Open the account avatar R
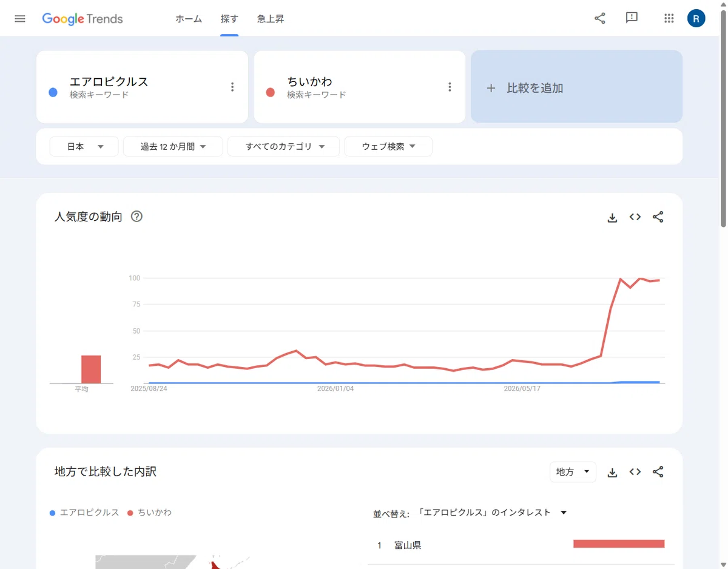 [x=696, y=18]
